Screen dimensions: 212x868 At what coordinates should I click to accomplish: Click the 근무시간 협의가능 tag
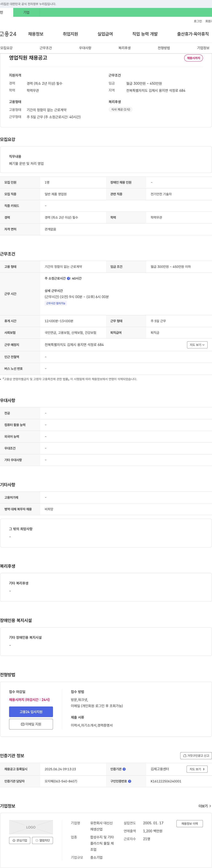(56, 303)
